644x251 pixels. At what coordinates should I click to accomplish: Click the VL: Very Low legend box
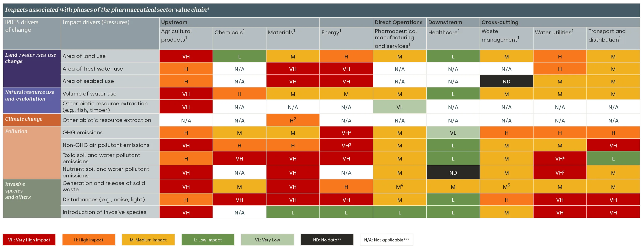[267, 240]
